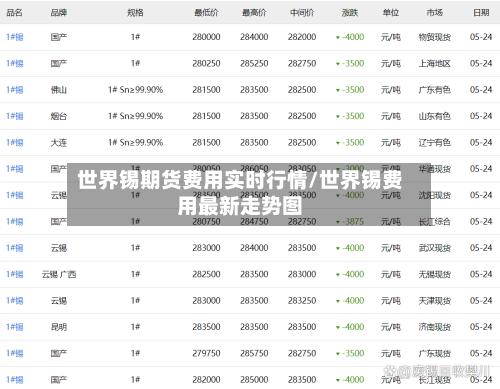The width and height of the screenshot is (500, 389).
Task: Select the 佛山 brand cell
Action: (59, 90)
